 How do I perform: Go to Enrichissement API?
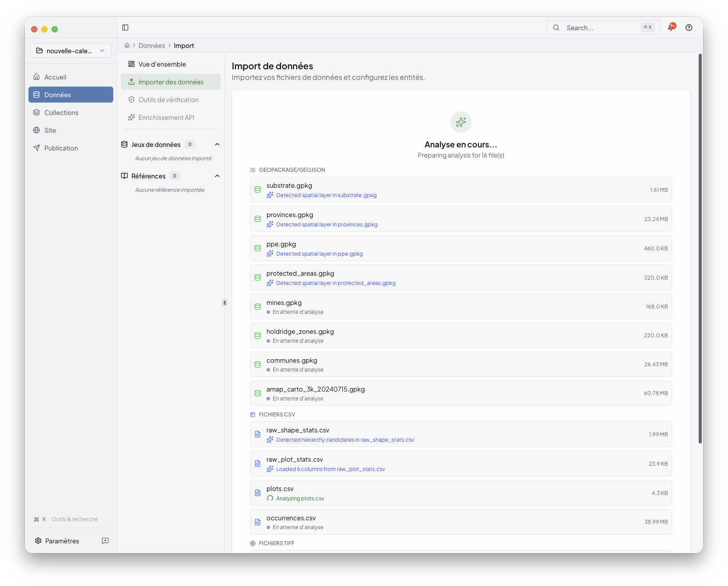(166, 117)
